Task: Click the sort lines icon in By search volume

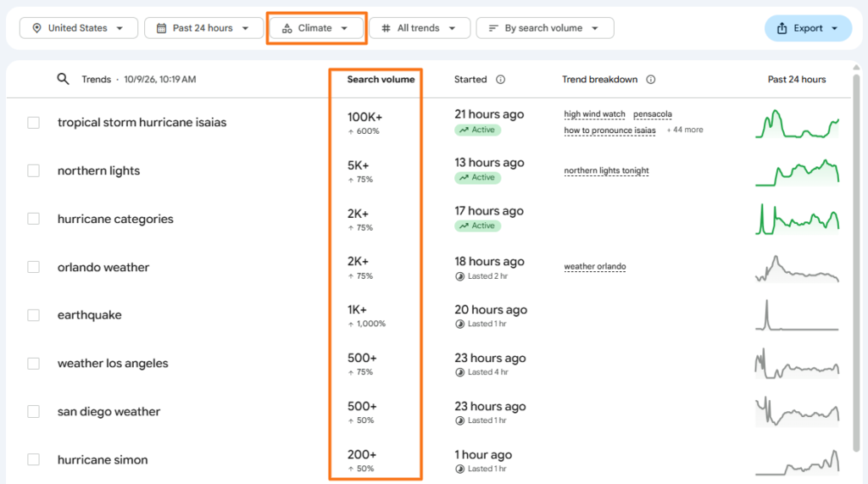Action: coord(493,28)
